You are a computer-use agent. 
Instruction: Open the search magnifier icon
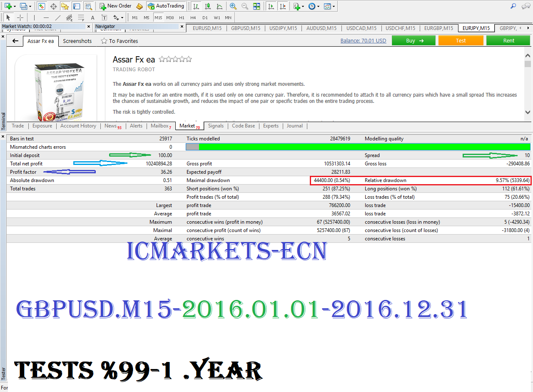(x=513, y=6)
